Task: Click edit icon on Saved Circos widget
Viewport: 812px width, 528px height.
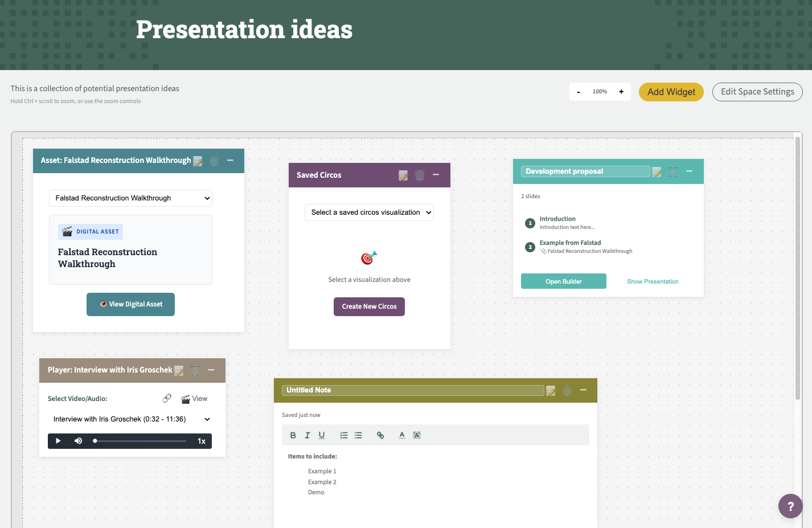Action: 403,175
